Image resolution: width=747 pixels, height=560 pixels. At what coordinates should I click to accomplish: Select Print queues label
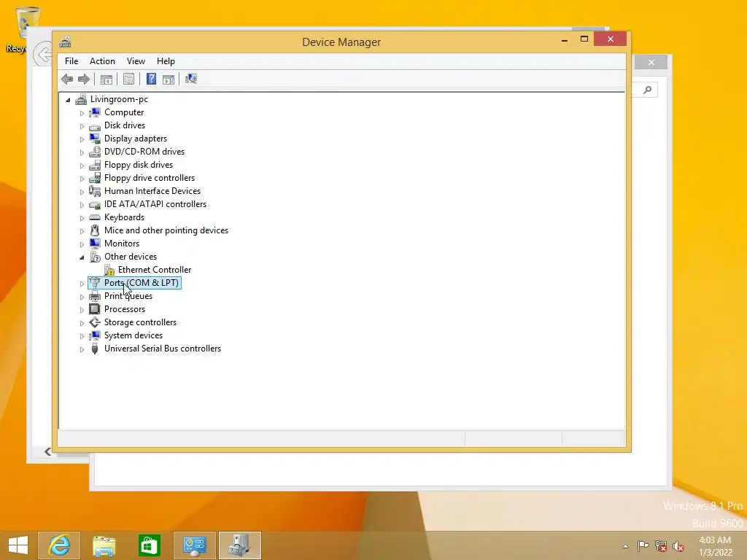(128, 296)
